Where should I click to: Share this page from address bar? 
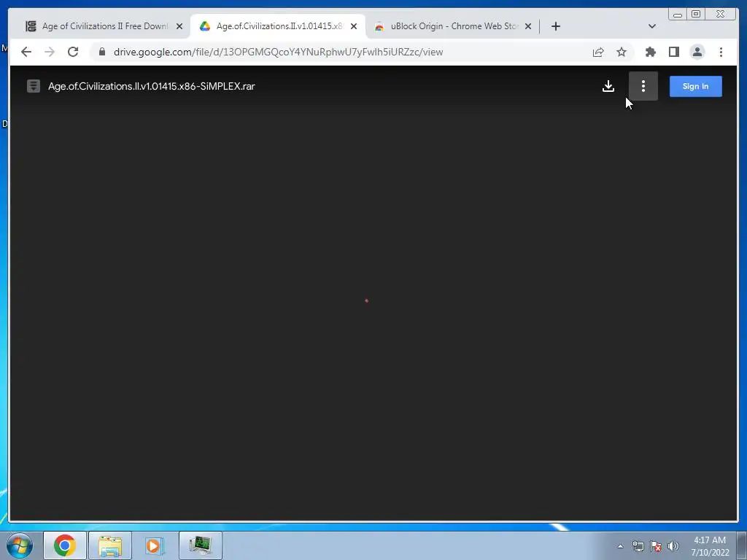pos(598,52)
